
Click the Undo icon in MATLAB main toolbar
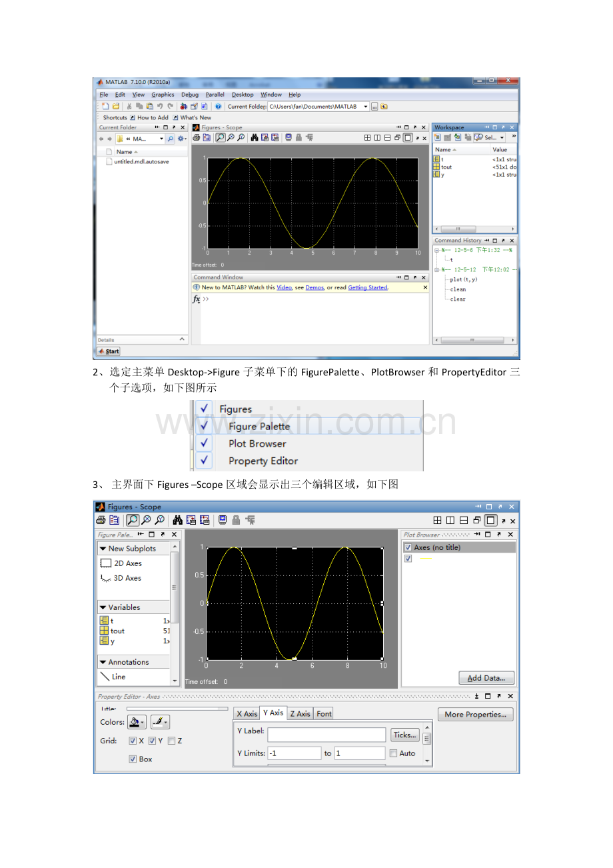160,106
